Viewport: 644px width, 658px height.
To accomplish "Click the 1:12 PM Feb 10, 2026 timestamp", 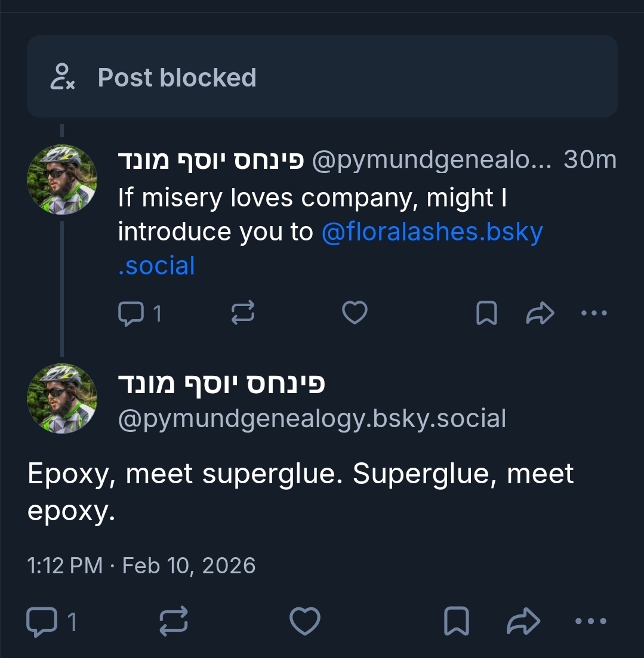I will tap(141, 565).
